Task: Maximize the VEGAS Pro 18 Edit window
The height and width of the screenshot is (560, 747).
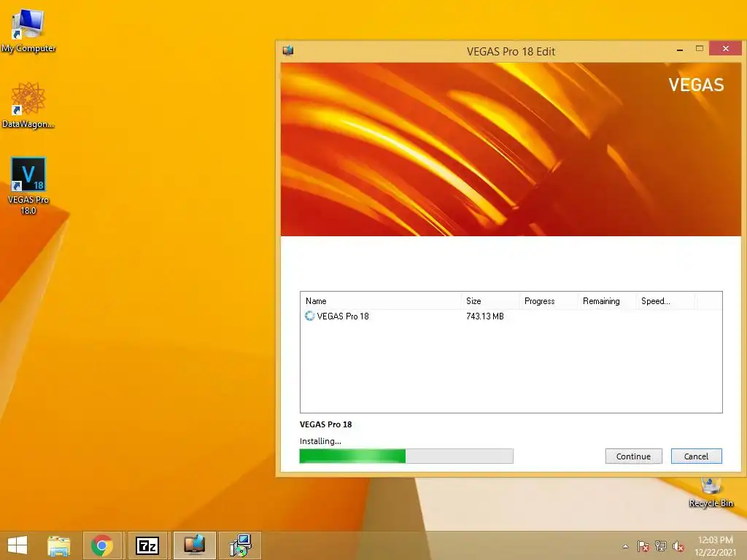Action: coord(700,49)
